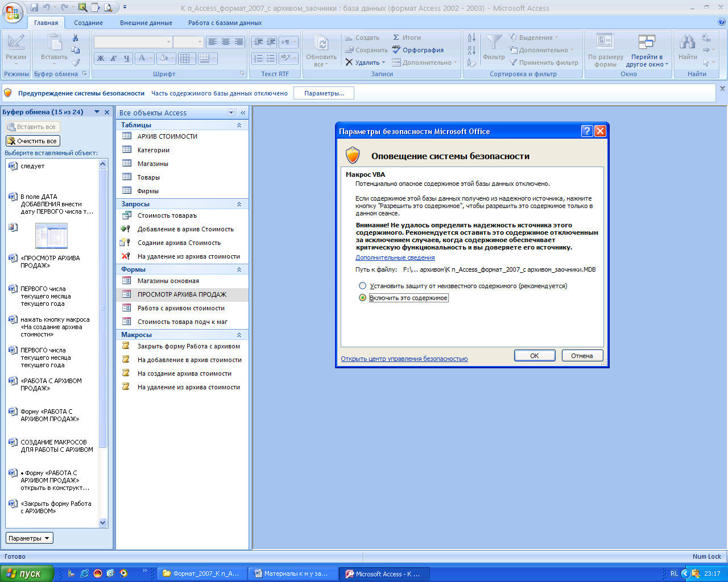Click the clipboard list scroll down arrow
Screen dimensions: 728x582
click(103, 523)
